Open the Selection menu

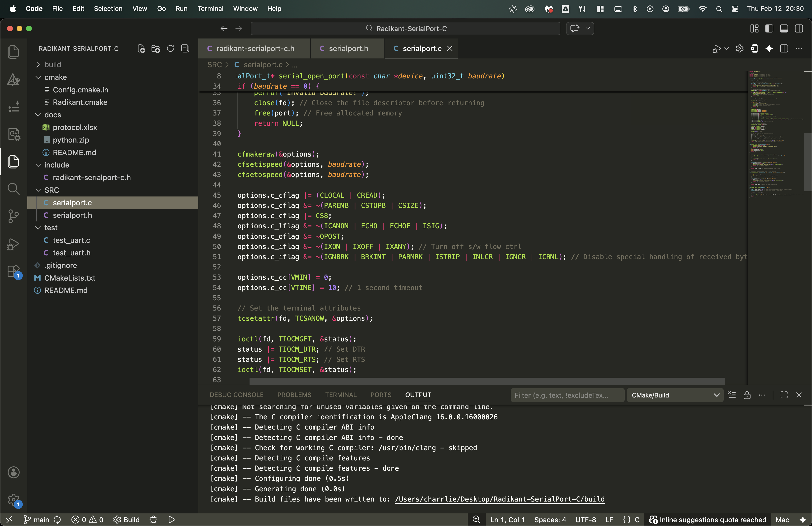point(108,9)
